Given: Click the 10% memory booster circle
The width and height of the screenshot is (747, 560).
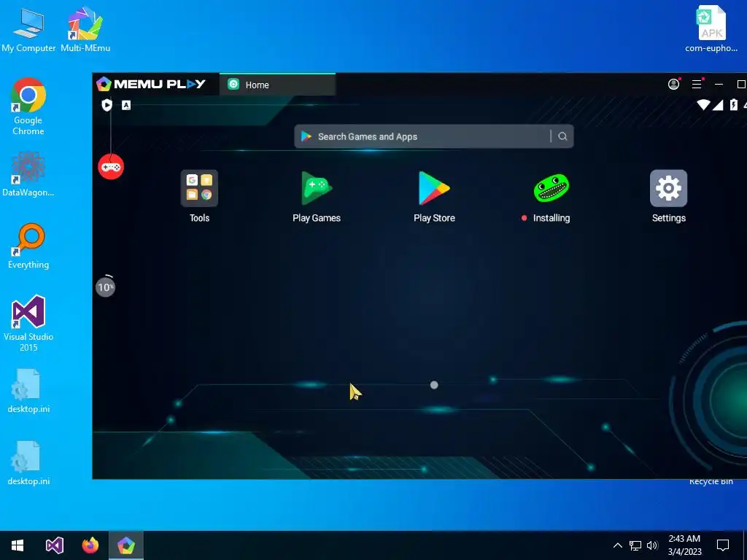Looking at the screenshot, I should [x=105, y=287].
